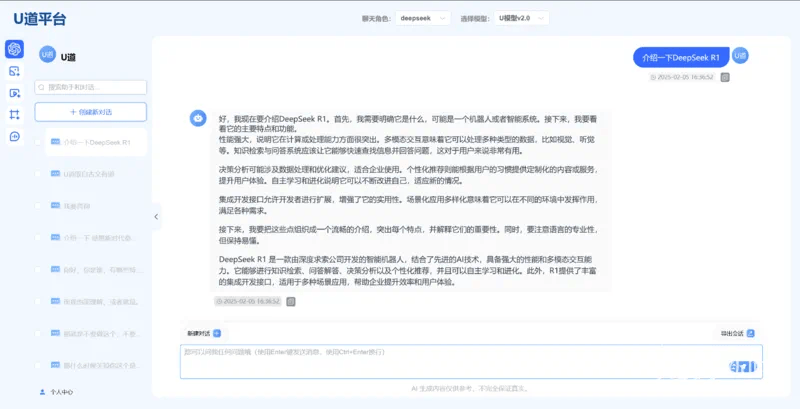Open the AI chat tool in the sidebar
800x409 pixels.
pos(14,49)
